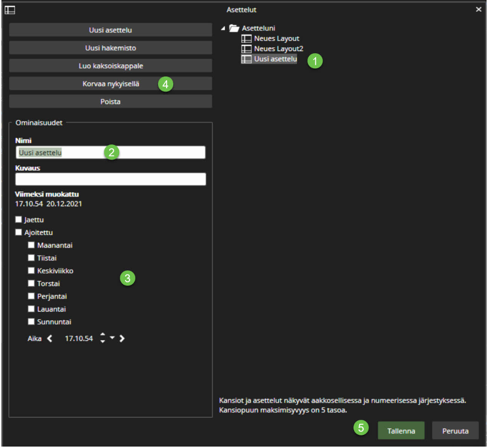Viewport: 488px width, 448px height.
Task: Increase time with the up spinner arrow
Action: (103, 335)
